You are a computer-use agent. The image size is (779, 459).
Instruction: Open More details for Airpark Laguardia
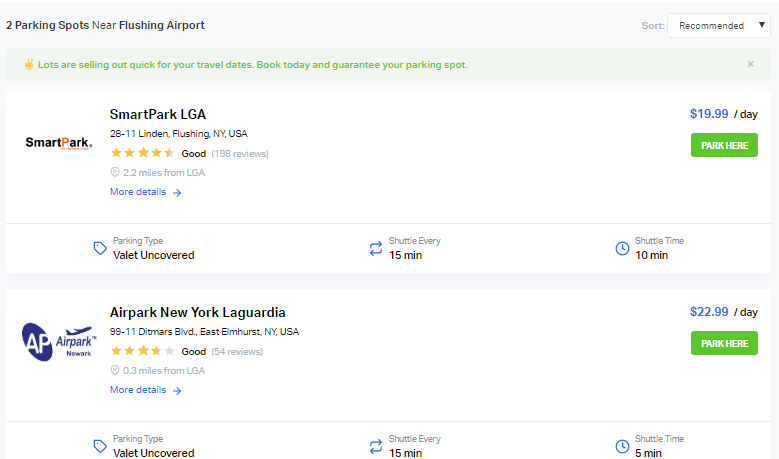click(x=146, y=390)
